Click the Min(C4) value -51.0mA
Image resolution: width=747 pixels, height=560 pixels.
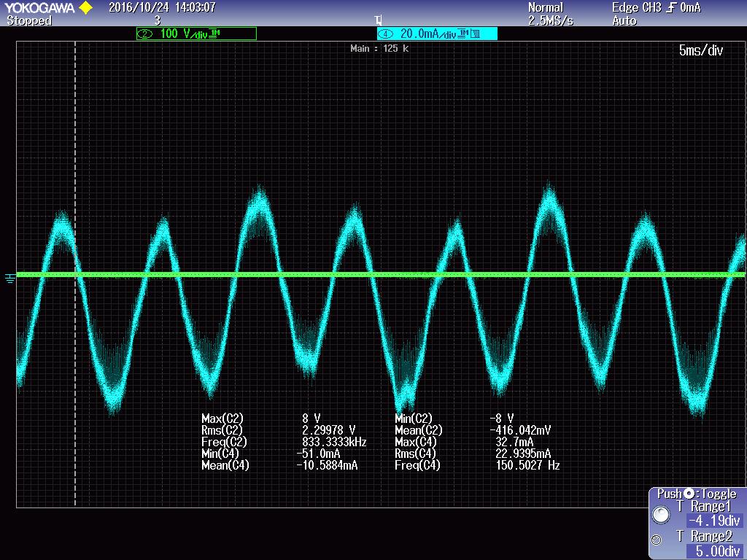click(x=318, y=454)
